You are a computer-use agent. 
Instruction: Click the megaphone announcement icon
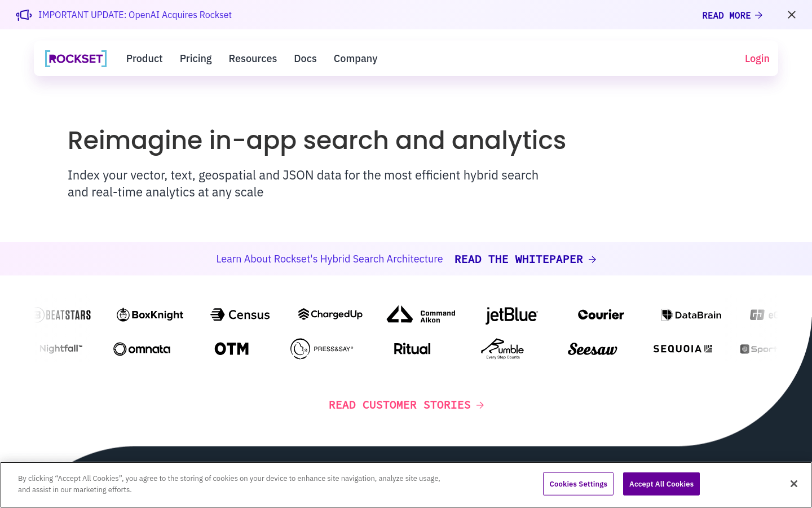click(x=24, y=15)
